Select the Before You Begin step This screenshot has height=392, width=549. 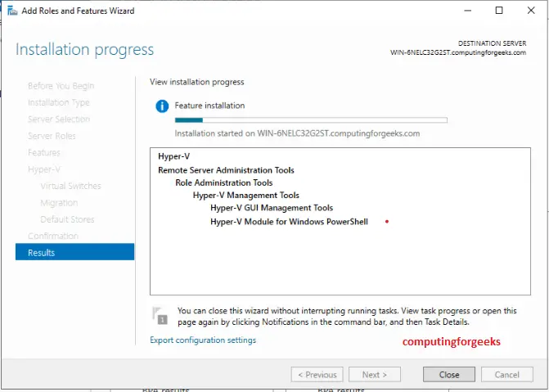pos(61,86)
